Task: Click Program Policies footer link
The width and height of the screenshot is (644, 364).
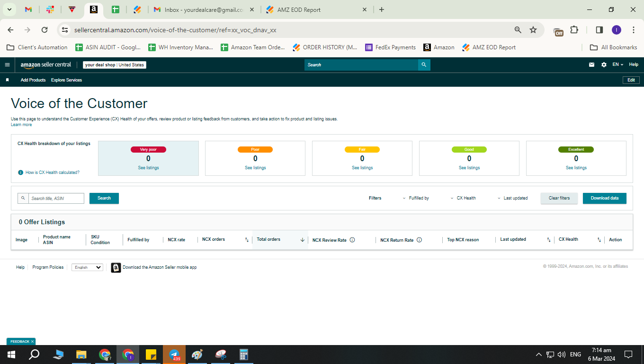Action: 48,267
